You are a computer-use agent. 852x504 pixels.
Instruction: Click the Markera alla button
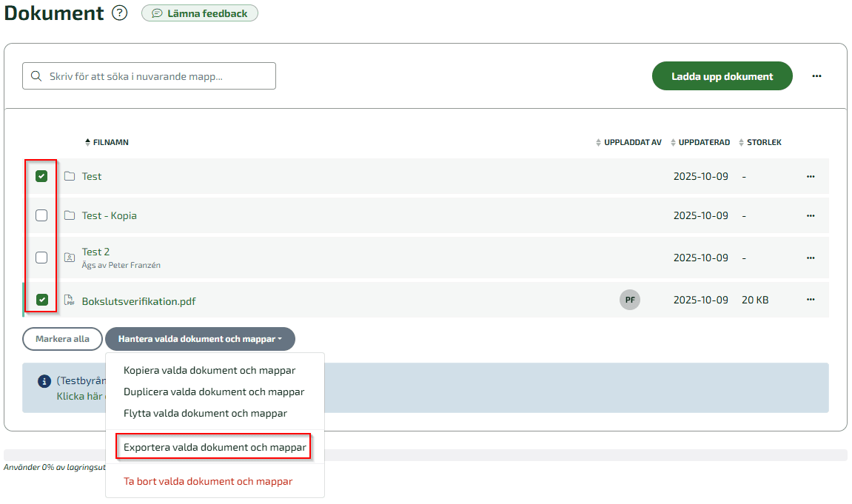(x=62, y=339)
